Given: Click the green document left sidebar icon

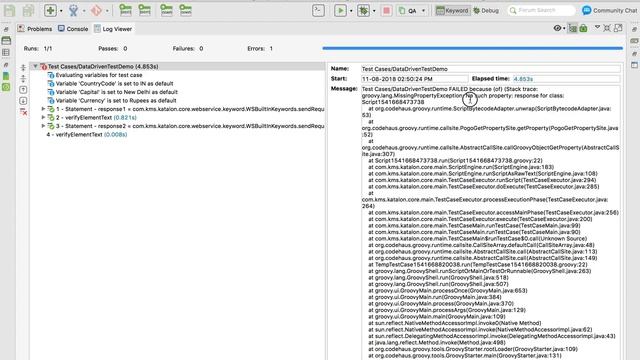Looking at the screenshot, I should click(6, 76).
